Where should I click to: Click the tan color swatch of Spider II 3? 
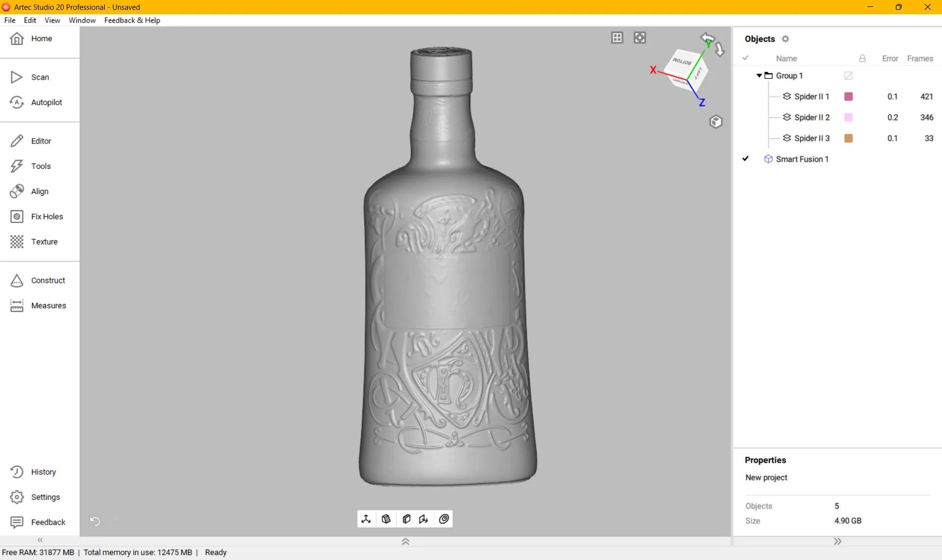[x=848, y=139]
